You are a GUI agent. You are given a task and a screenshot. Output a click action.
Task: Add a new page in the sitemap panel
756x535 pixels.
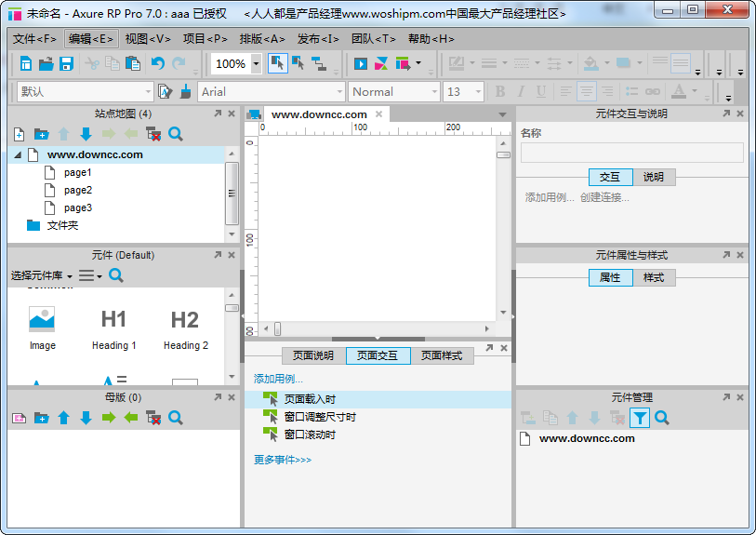pyautogui.click(x=20, y=135)
